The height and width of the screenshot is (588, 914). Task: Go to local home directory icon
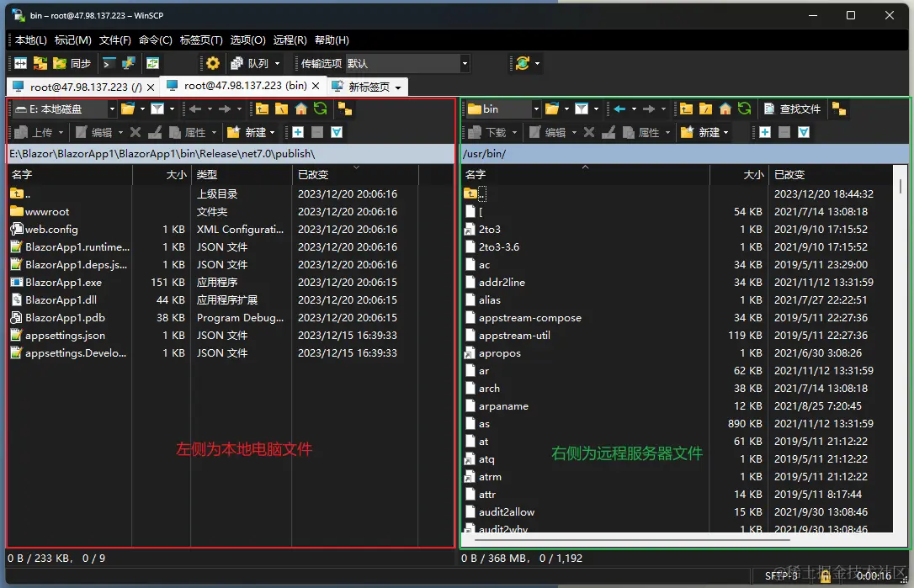coord(300,109)
